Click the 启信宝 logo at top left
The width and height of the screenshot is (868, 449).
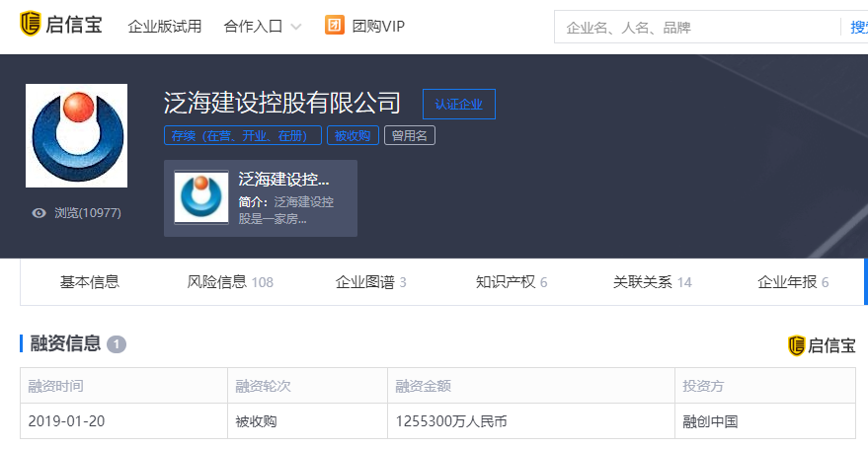61,26
